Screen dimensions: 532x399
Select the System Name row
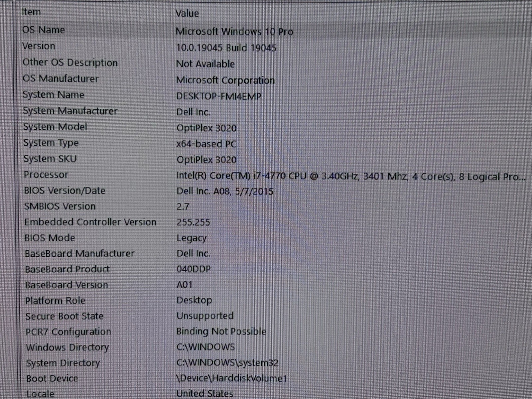tap(53, 95)
